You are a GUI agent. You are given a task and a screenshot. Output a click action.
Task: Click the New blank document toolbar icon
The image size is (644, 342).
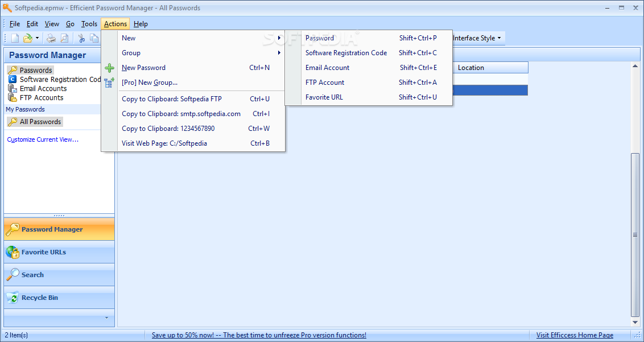pyautogui.click(x=15, y=39)
